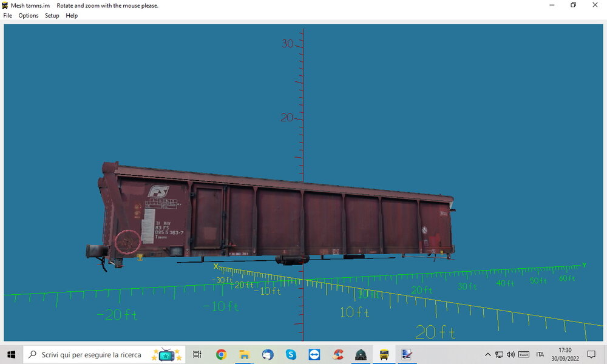The image size is (607, 364).
Task: Open Thunderbird mail from the taskbar
Action: point(268,354)
